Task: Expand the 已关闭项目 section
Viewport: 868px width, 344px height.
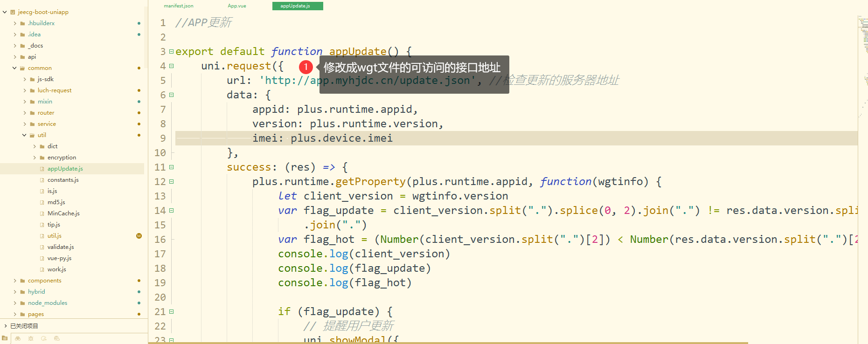Action: click(5, 326)
